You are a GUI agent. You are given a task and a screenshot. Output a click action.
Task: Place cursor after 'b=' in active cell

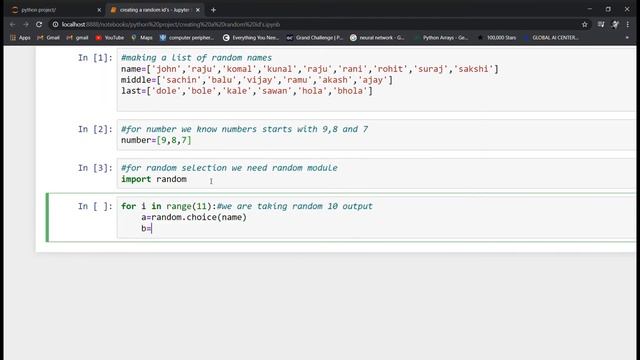(x=152, y=228)
